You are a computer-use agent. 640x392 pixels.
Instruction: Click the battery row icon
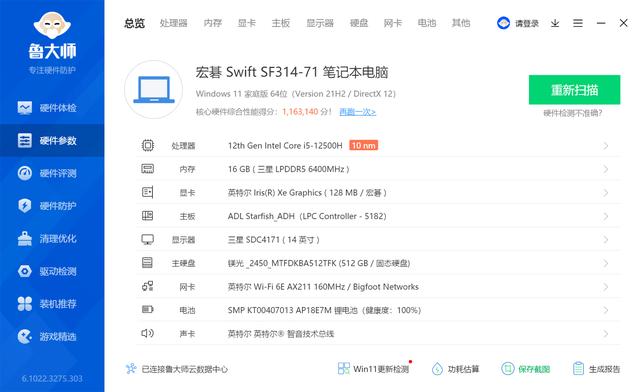pyautogui.click(x=148, y=310)
